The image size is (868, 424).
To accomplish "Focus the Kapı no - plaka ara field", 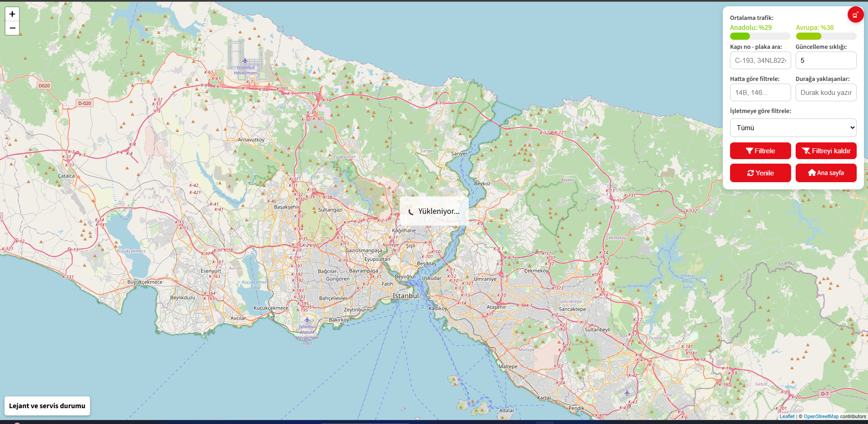I will [x=760, y=61].
